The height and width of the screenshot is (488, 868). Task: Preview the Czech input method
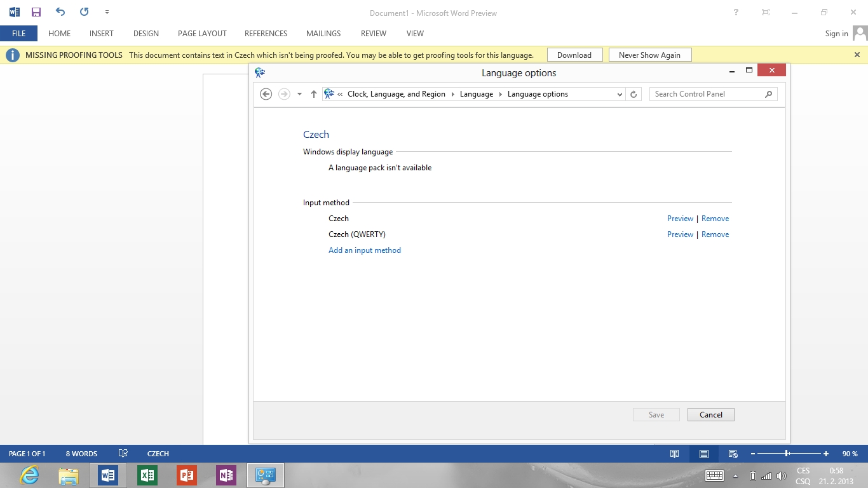pyautogui.click(x=680, y=219)
